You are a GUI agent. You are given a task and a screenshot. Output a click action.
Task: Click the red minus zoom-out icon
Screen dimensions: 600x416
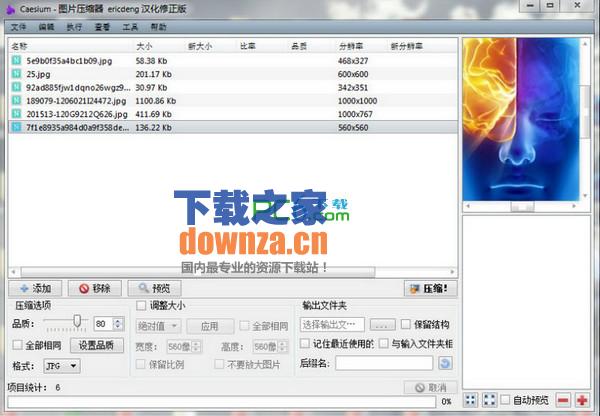click(x=562, y=400)
